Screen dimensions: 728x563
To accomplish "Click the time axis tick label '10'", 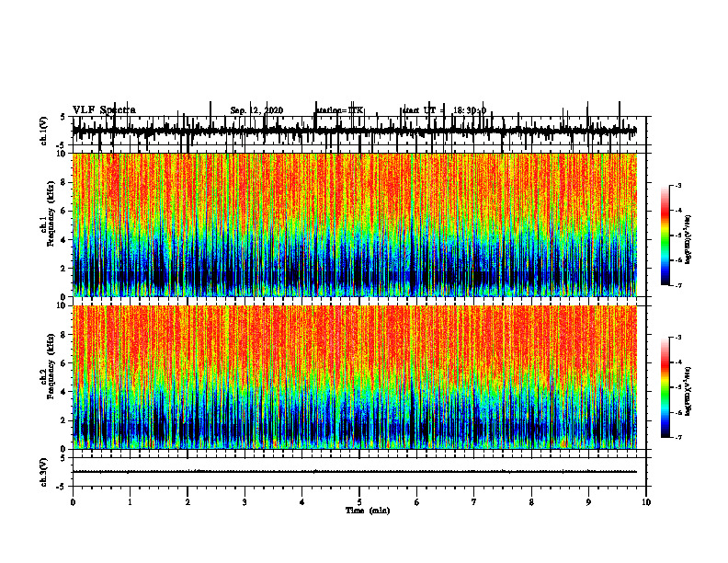I will 646,502.
